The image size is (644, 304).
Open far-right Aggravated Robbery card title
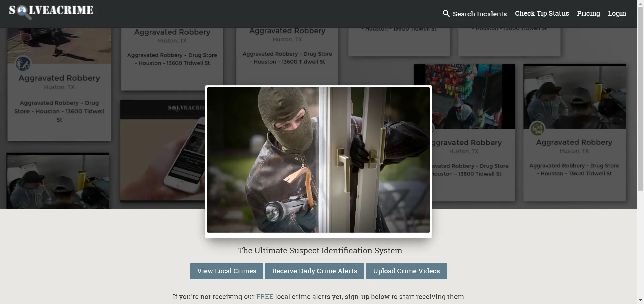coord(574,142)
